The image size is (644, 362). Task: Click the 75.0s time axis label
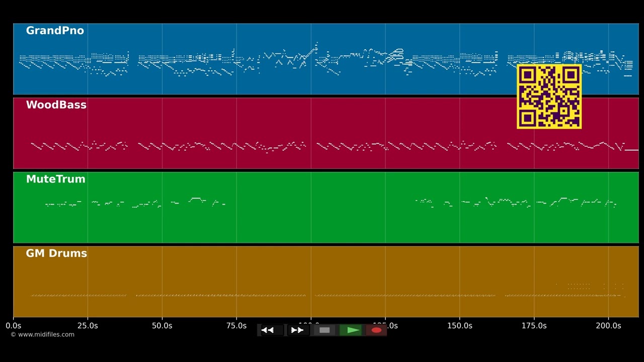(236, 326)
